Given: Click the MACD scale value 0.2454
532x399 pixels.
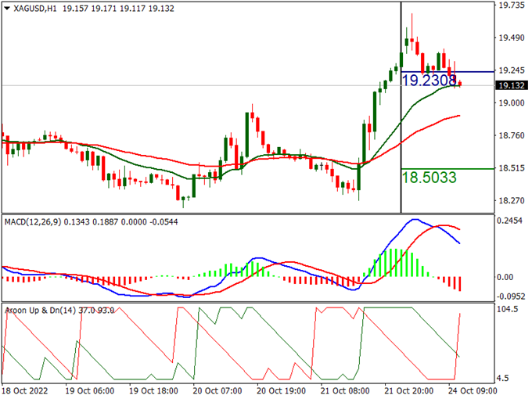Looking at the screenshot, I should pos(509,221).
